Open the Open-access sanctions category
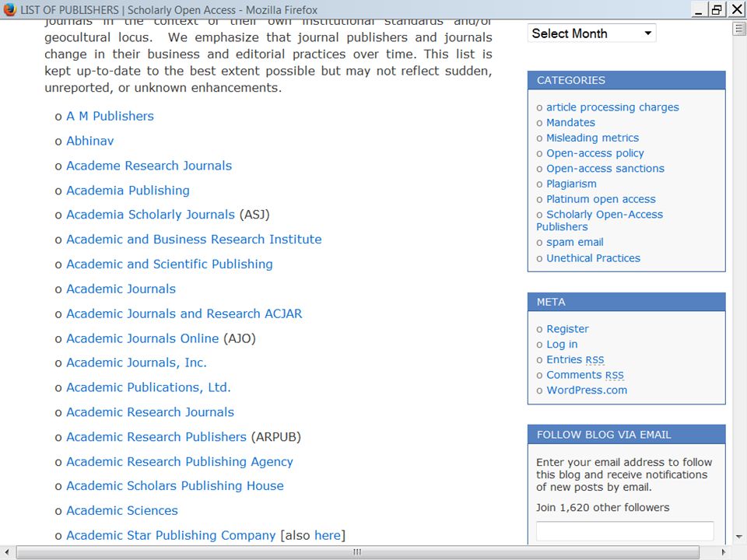Image resolution: width=747 pixels, height=560 pixels. [605, 169]
